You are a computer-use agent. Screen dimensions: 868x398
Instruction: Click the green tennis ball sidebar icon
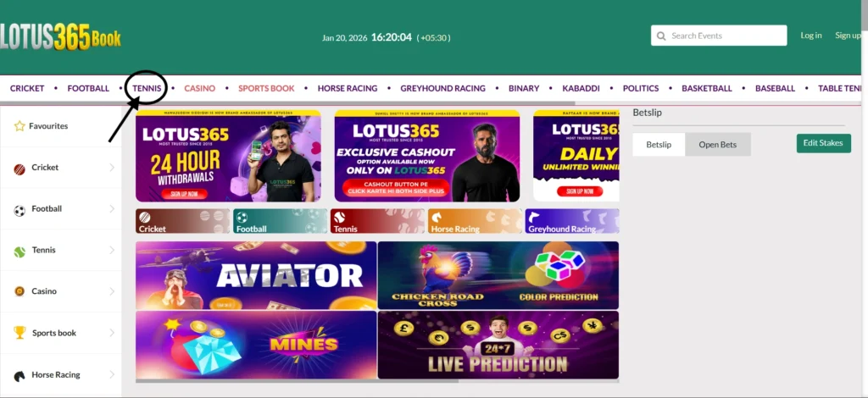pos(20,252)
